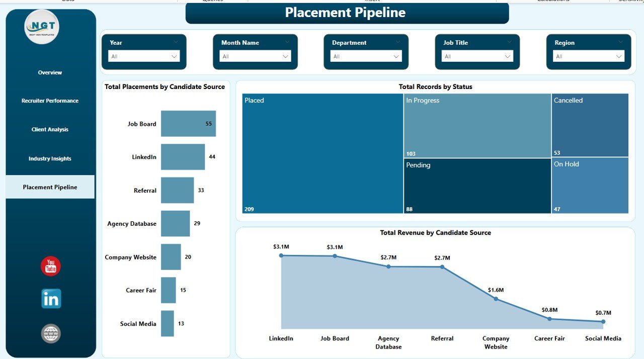Go to the Client Analysis page

(49, 129)
